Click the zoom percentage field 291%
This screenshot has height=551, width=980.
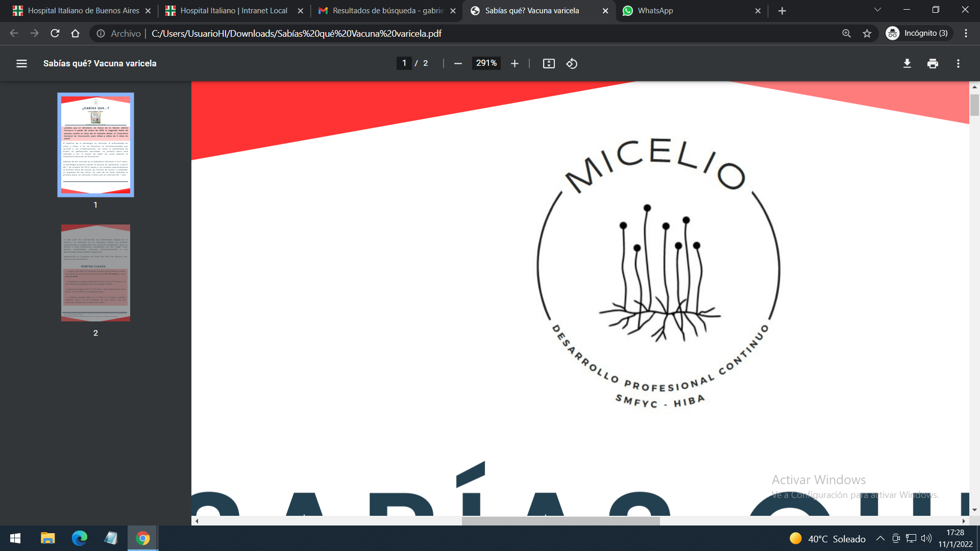point(486,63)
